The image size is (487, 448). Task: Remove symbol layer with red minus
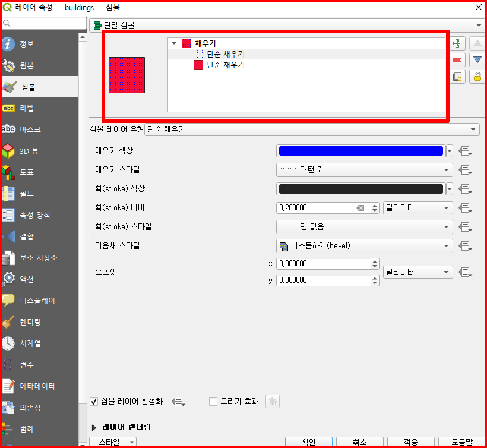click(x=457, y=60)
